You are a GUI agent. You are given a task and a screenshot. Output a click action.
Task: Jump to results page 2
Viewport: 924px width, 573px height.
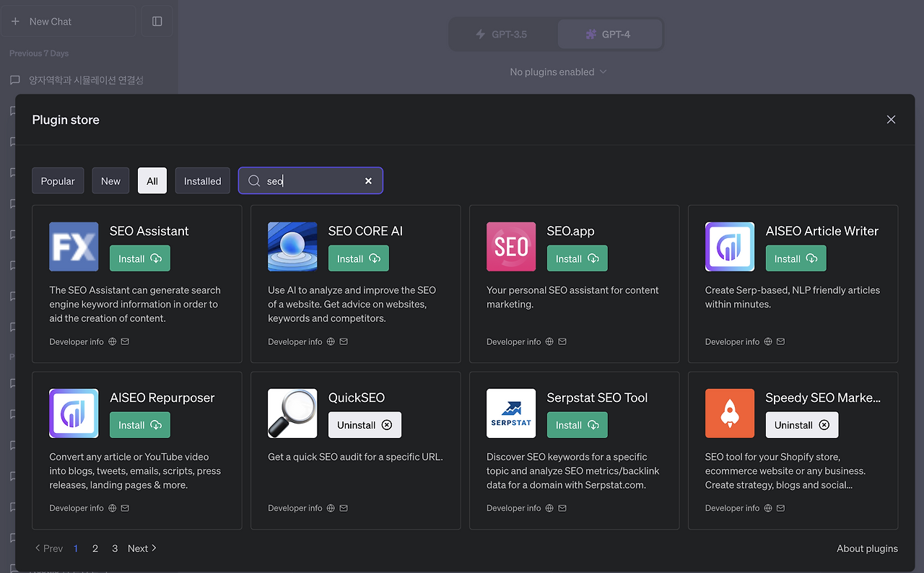click(95, 548)
